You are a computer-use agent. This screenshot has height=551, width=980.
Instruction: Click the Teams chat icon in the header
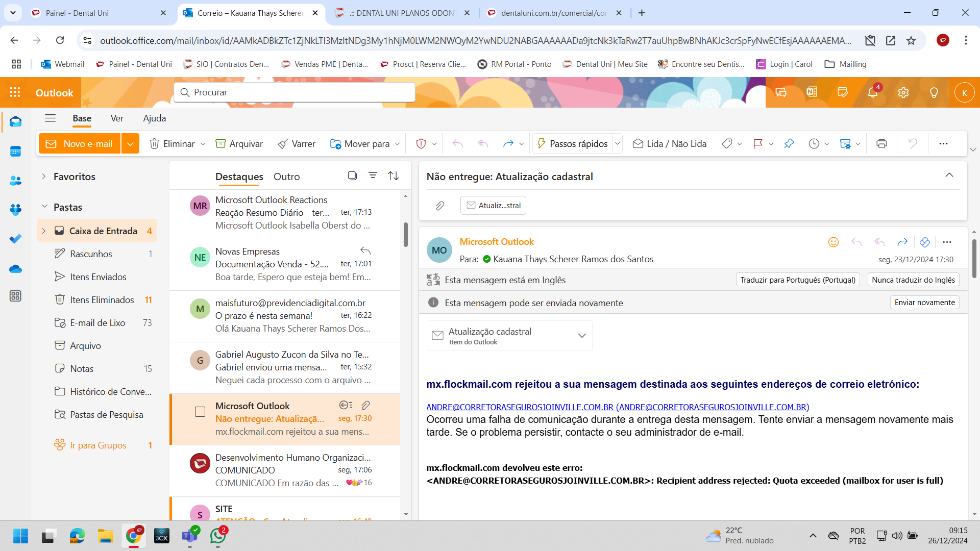(x=781, y=92)
